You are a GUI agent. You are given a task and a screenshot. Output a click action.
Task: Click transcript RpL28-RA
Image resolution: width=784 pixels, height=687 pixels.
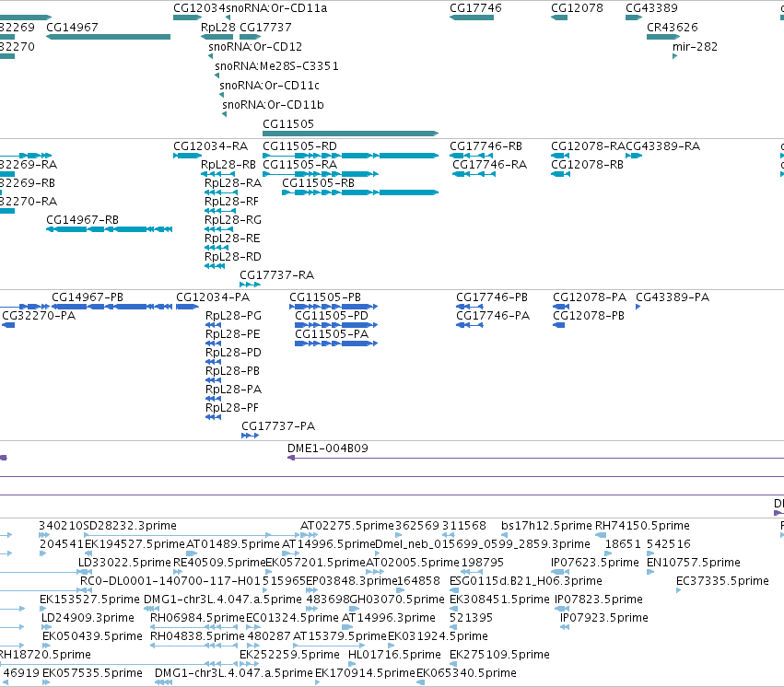click(x=233, y=183)
